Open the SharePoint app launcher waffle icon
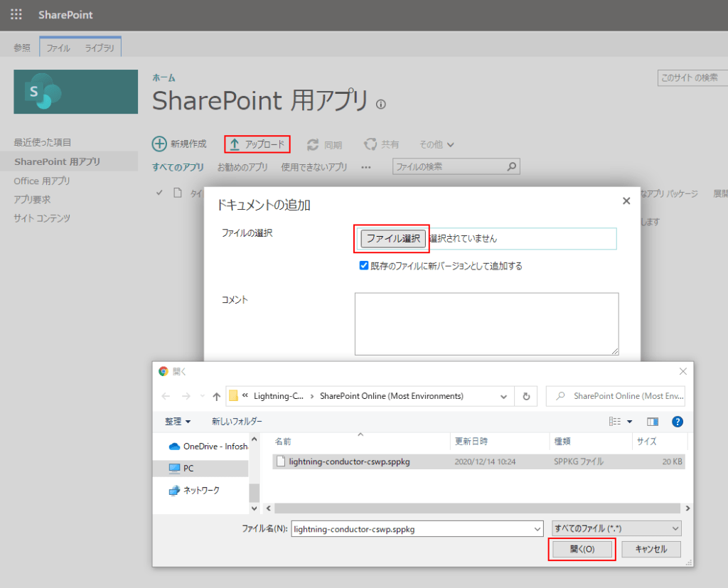The image size is (728, 588). click(x=16, y=15)
